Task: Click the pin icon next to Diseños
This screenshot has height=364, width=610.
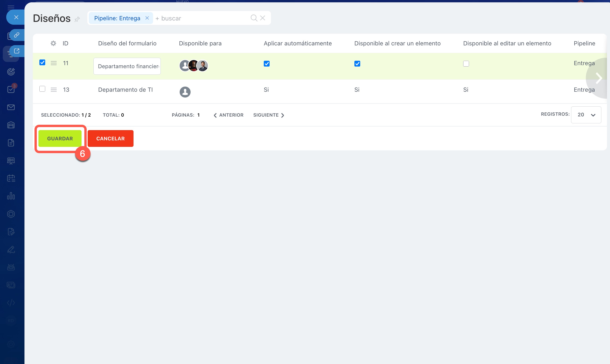Action: point(77,19)
